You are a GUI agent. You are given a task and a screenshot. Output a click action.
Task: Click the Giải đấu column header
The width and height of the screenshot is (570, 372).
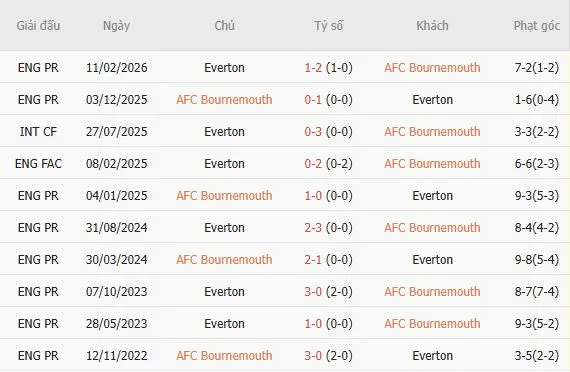point(38,25)
